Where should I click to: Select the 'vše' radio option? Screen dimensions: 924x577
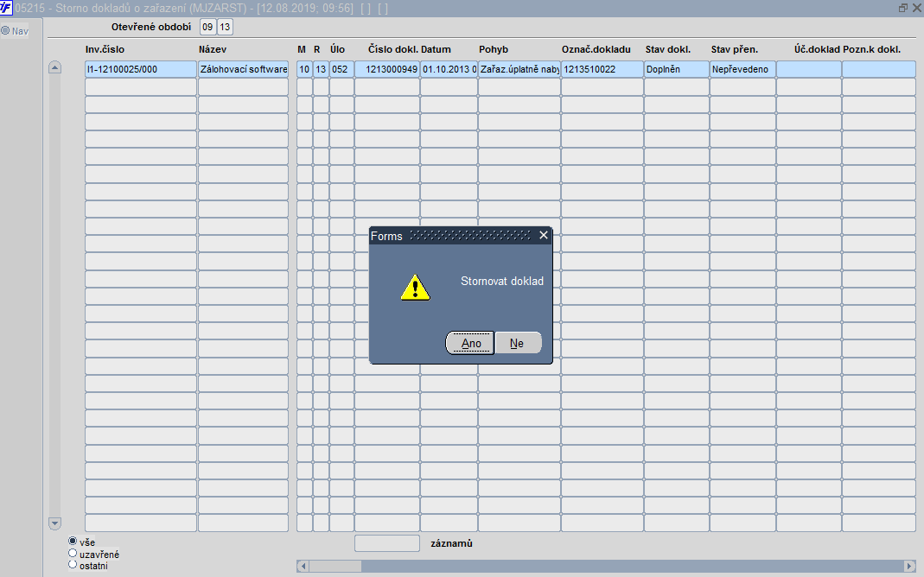pyautogui.click(x=73, y=541)
